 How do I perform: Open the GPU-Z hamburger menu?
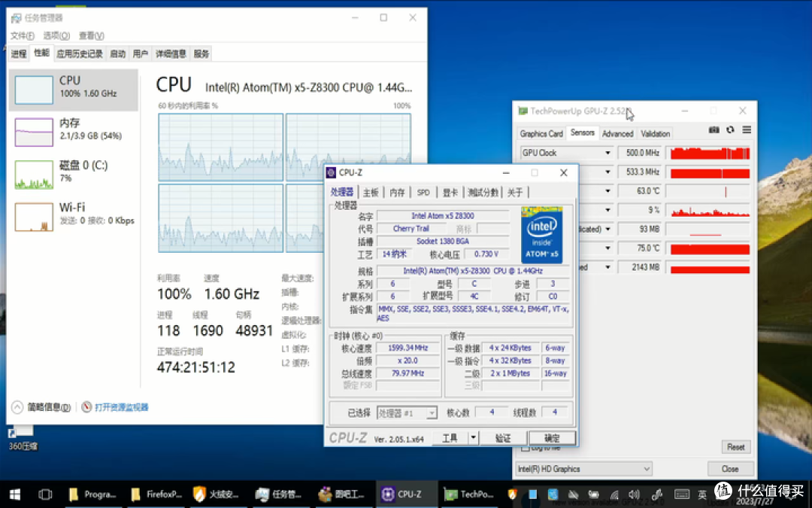747,129
